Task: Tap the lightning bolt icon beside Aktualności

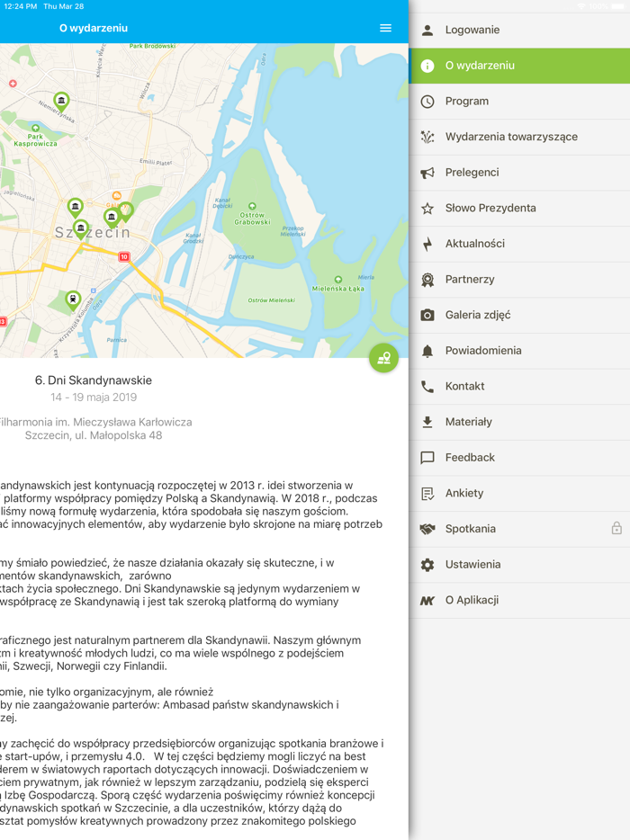Action: pos(427,244)
